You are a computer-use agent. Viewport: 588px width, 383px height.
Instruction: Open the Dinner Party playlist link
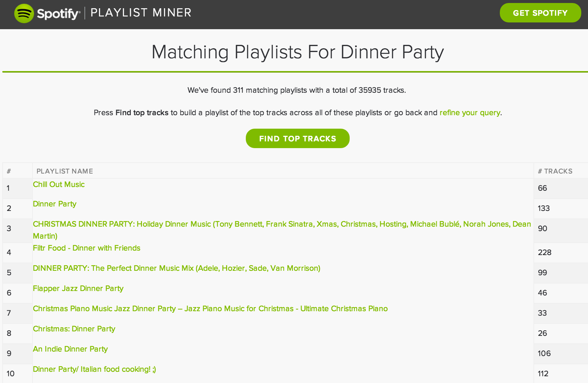point(55,204)
